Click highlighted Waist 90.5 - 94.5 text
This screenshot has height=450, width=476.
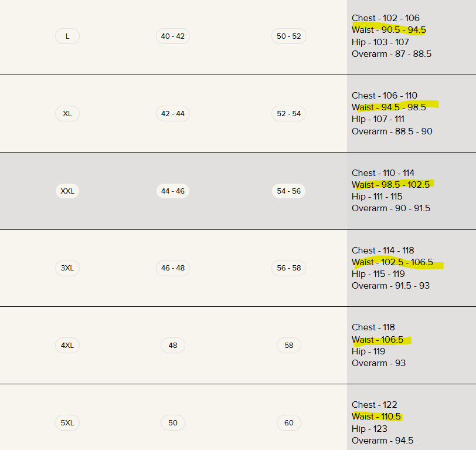389,30
